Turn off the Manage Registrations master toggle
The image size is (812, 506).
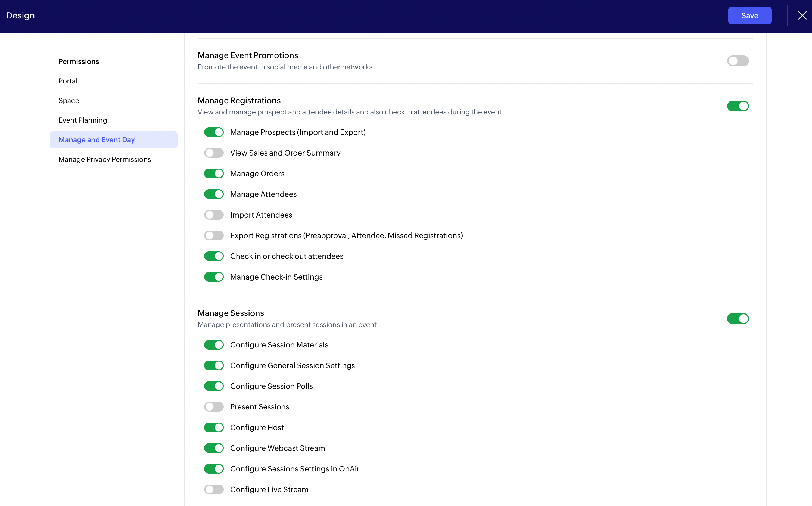click(x=738, y=106)
